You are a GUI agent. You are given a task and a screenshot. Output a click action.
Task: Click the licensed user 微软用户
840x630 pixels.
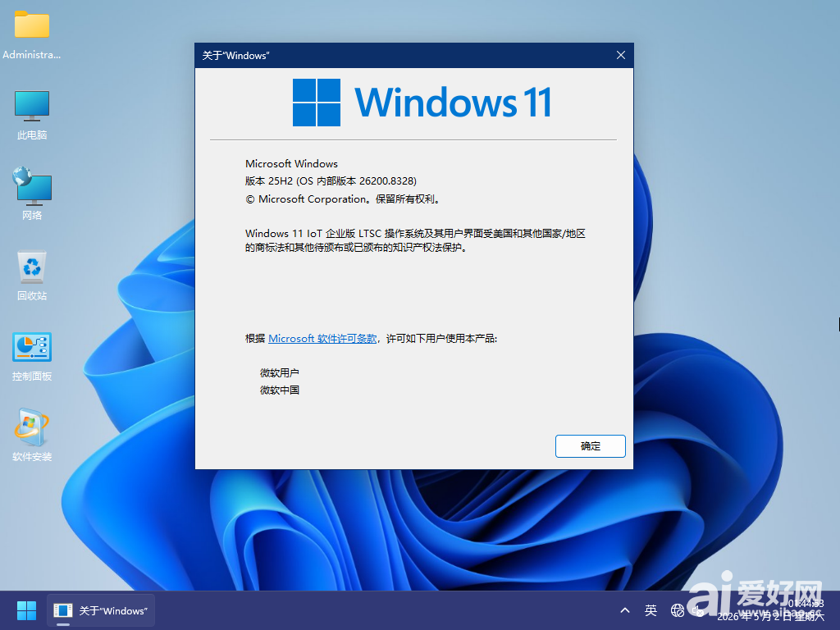coord(279,373)
